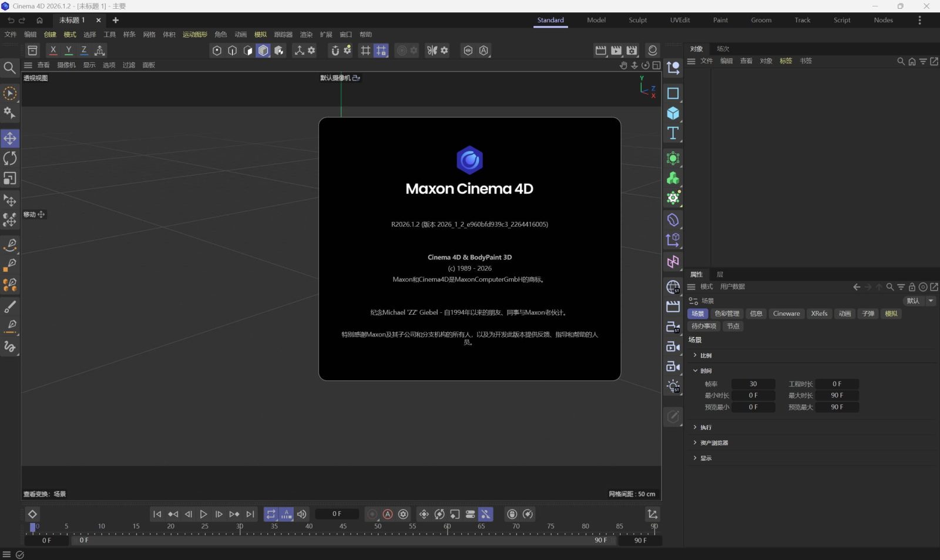Screen dimensions: 940x560
Task: Toggle sound playback speaker icon
Action: point(301,514)
